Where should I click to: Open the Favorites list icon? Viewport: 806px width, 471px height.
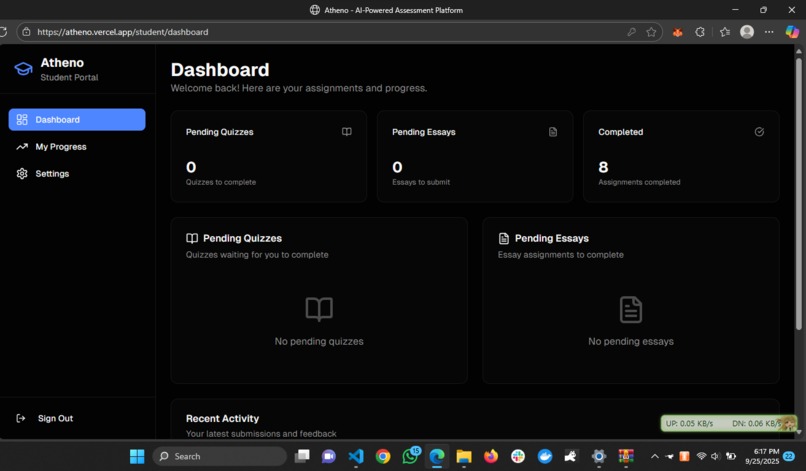[725, 32]
